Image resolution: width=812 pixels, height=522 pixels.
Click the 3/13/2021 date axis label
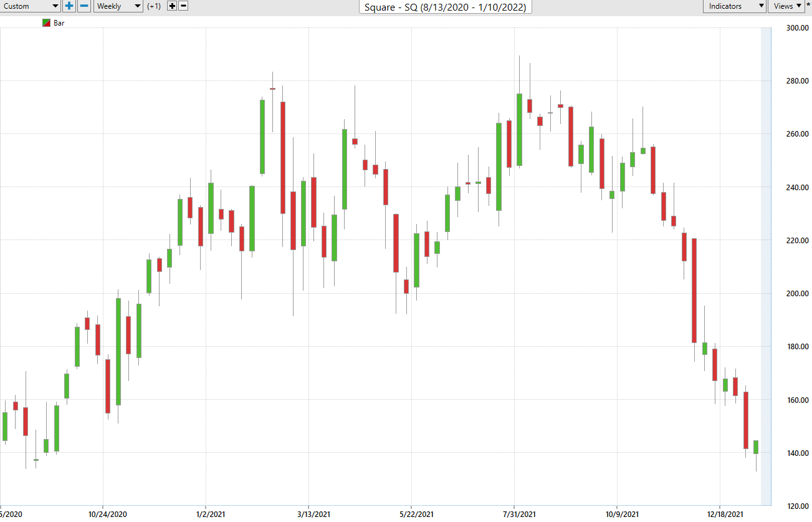[x=313, y=515]
